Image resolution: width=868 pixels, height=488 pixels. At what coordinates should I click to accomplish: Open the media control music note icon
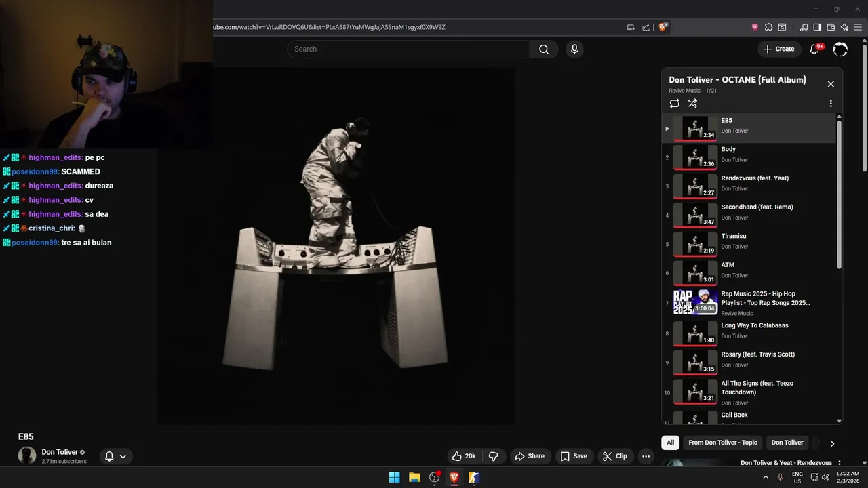[x=804, y=27]
